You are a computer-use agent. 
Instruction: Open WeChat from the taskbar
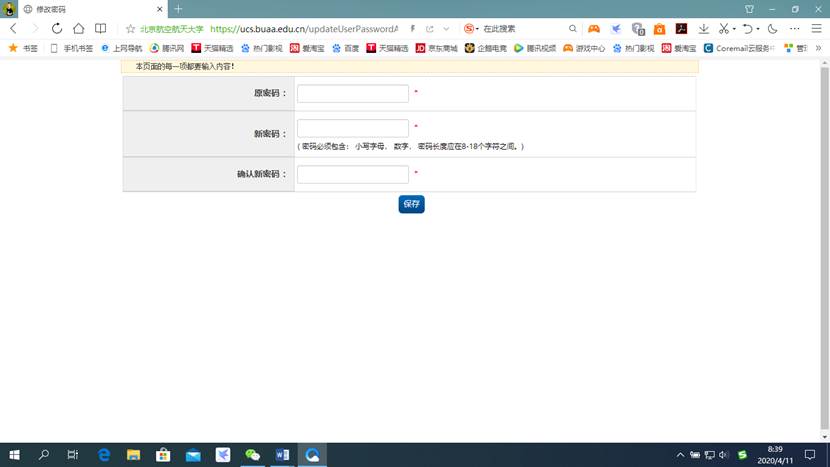253,455
